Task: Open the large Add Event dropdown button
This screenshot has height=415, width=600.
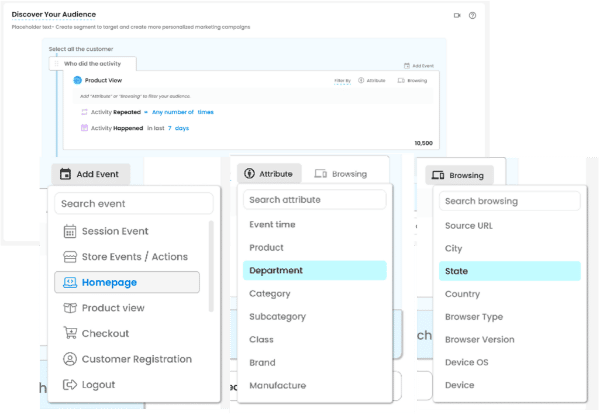Action: point(89,174)
